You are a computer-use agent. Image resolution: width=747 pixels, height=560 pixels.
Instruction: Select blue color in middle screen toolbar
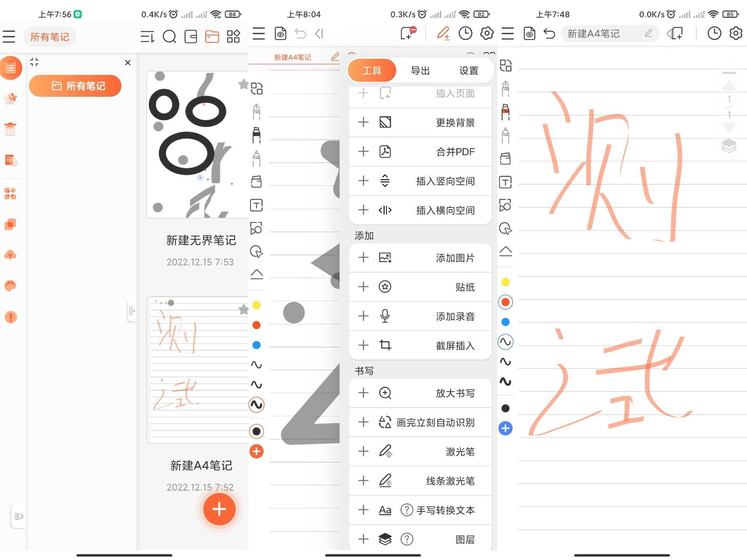256,345
